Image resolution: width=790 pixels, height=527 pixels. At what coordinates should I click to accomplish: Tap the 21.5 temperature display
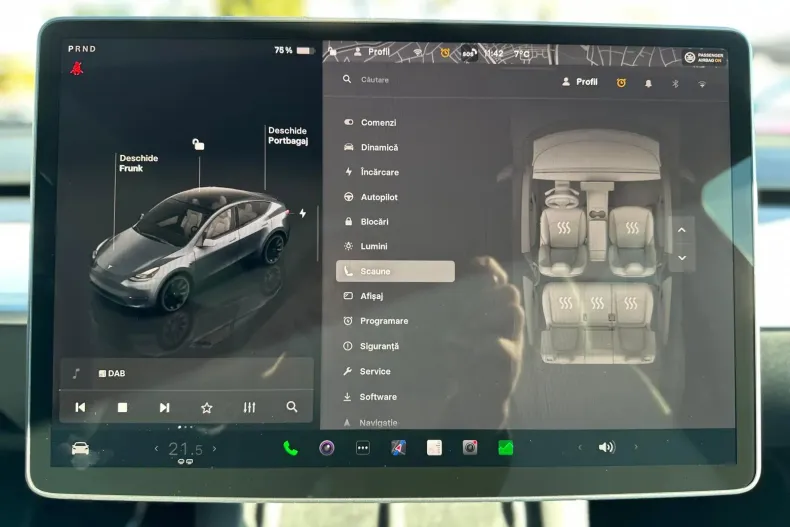click(x=185, y=449)
